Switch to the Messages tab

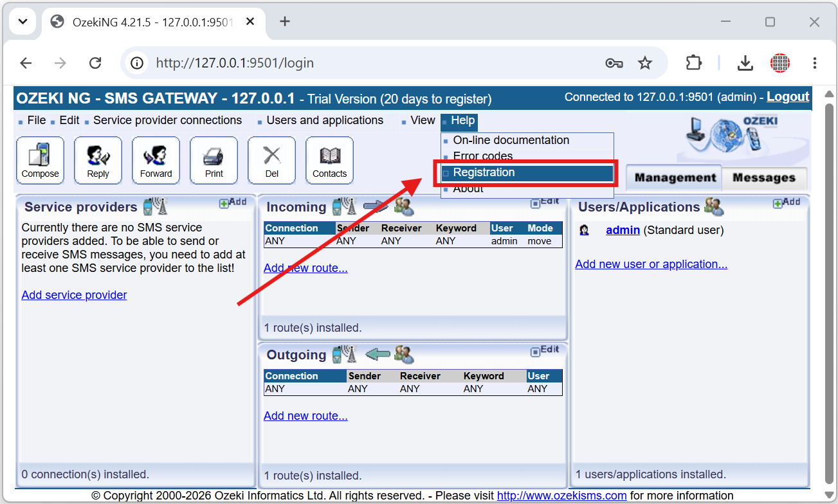click(764, 178)
